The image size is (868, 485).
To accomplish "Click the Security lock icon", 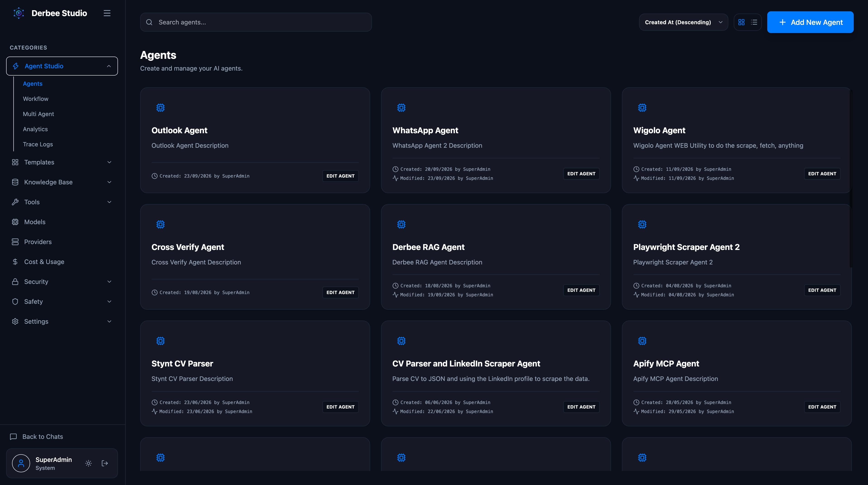I will 15,282.
